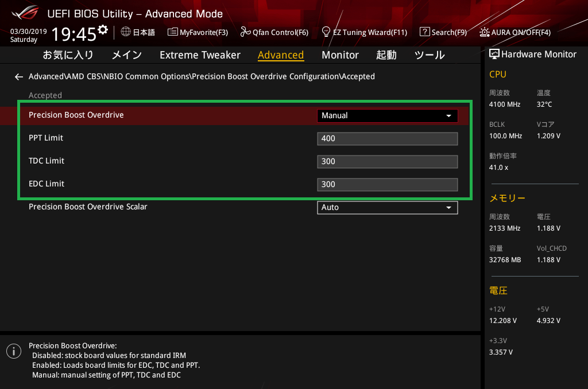The width and height of the screenshot is (588, 389).
Task: Open the Precision Boost Overdrive Manual dropdown
Action: coord(388,116)
